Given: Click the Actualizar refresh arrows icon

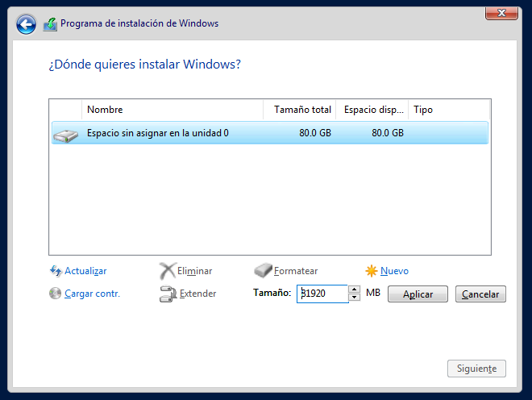Looking at the screenshot, I should (x=56, y=271).
